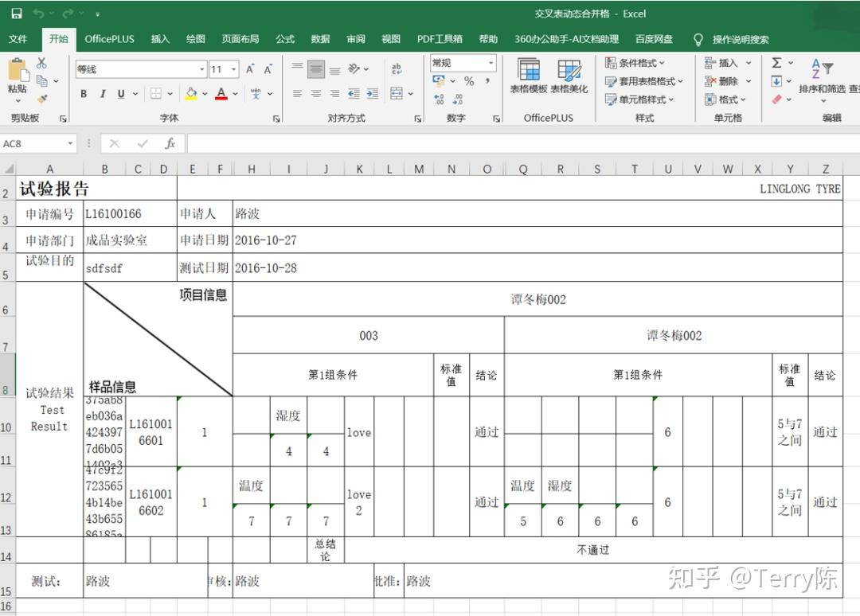Toggle Underline formatting

[x=121, y=94]
